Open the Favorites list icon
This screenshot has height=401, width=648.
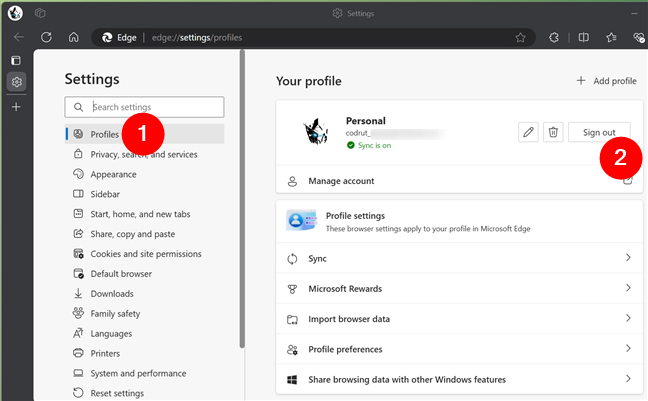[611, 38]
